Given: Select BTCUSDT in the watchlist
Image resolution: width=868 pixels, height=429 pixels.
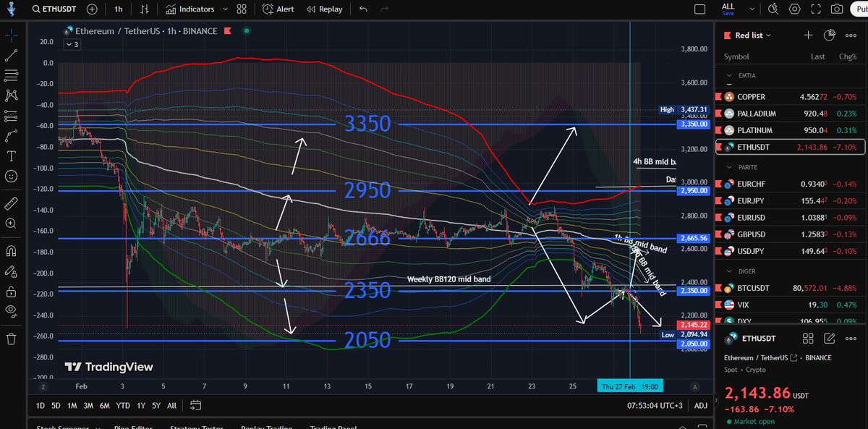Looking at the screenshot, I should tap(788, 288).
